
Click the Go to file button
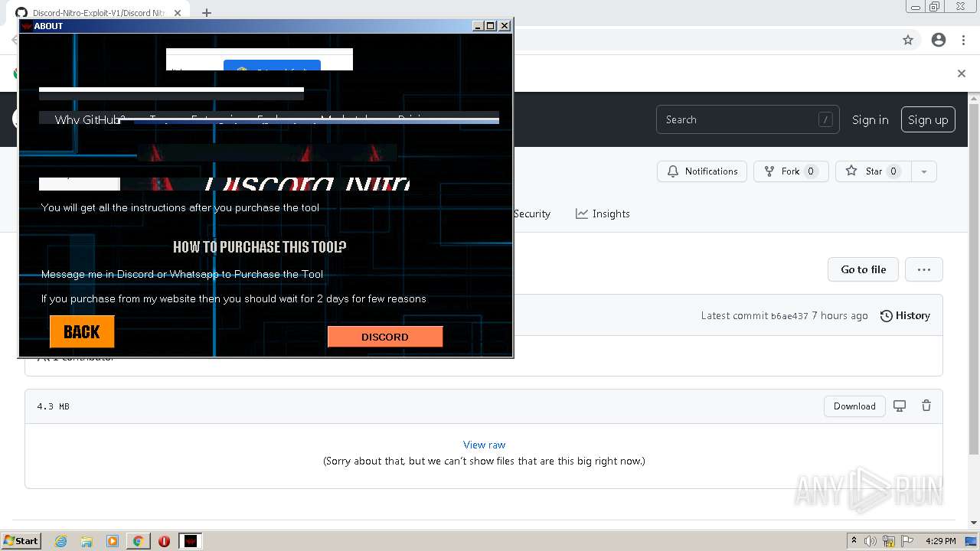(863, 269)
